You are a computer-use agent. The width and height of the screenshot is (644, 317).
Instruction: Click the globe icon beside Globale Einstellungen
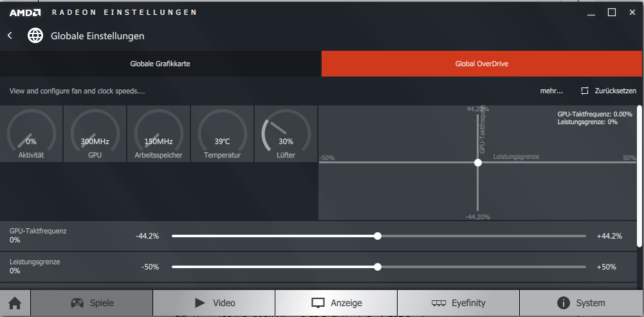tap(35, 36)
